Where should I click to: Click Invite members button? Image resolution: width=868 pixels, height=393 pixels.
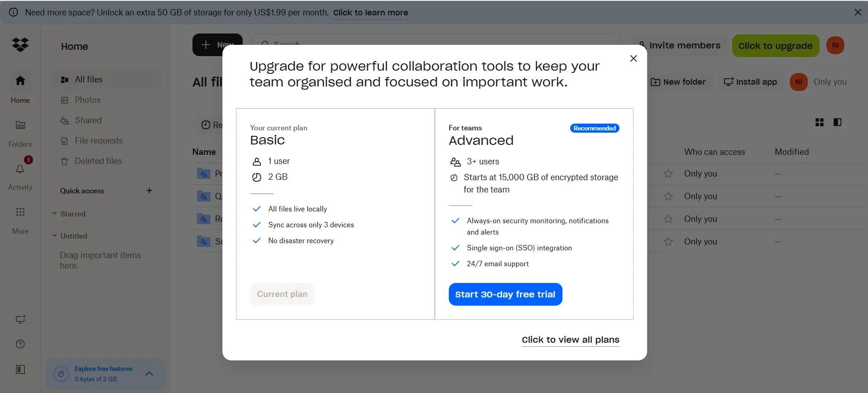pyautogui.click(x=679, y=45)
